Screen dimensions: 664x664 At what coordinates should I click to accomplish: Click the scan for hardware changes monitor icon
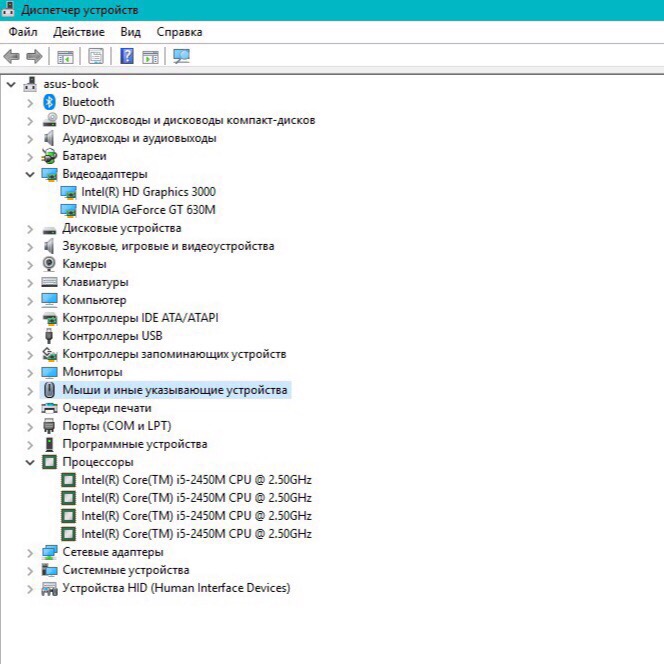click(181, 56)
